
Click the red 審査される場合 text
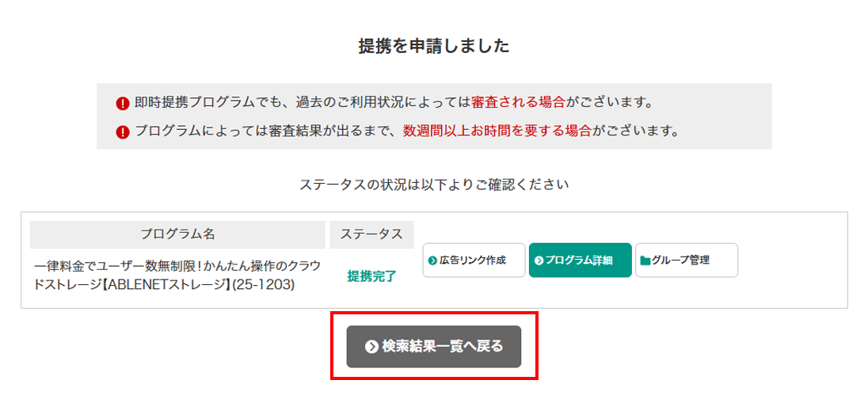pyautogui.click(x=518, y=103)
